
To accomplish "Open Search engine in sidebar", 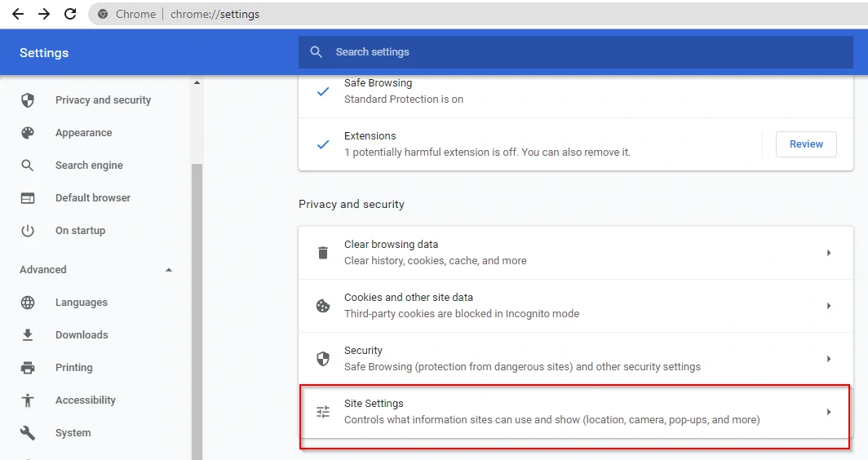I will (89, 166).
